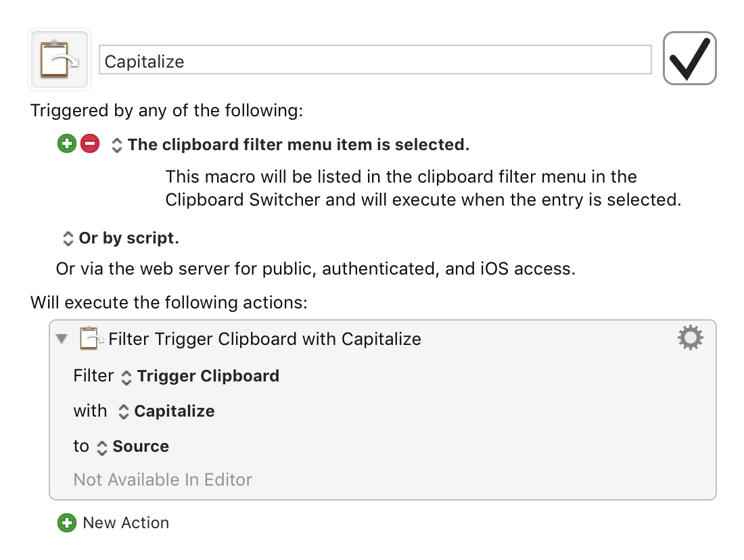Click the clipboard filter menu trigger text
Screen dimensions: 744x560
click(298, 145)
